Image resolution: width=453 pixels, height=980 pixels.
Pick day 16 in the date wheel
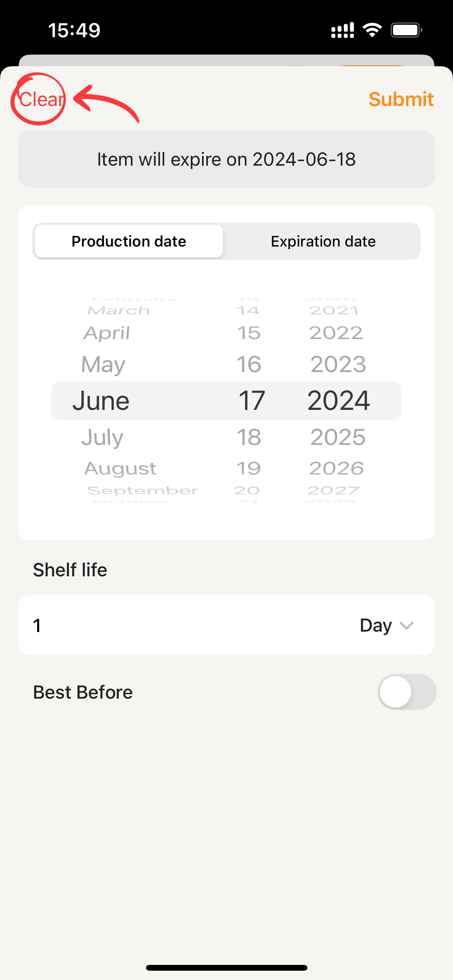249,365
